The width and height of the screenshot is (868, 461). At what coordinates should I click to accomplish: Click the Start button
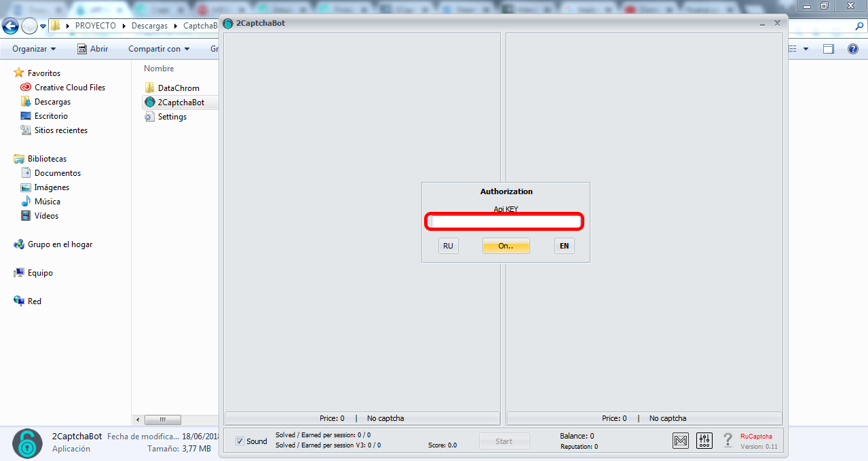coord(504,441)
